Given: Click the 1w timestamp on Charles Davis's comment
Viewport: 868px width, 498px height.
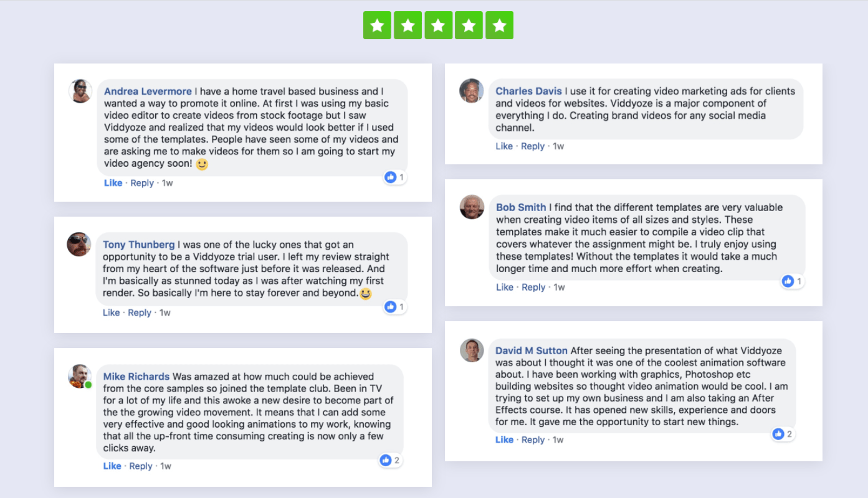Looking at the screenshot, I should [x=558, y=146].
